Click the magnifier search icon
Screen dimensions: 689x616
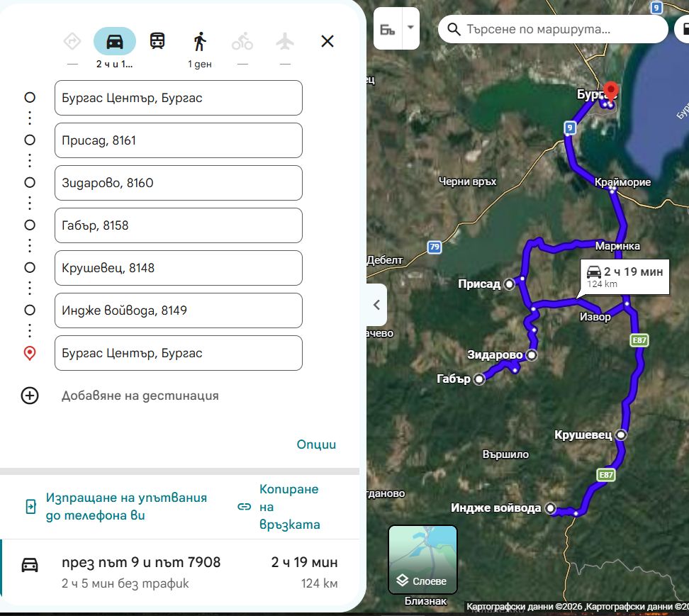pyautogui.click(x=454, y=30)
